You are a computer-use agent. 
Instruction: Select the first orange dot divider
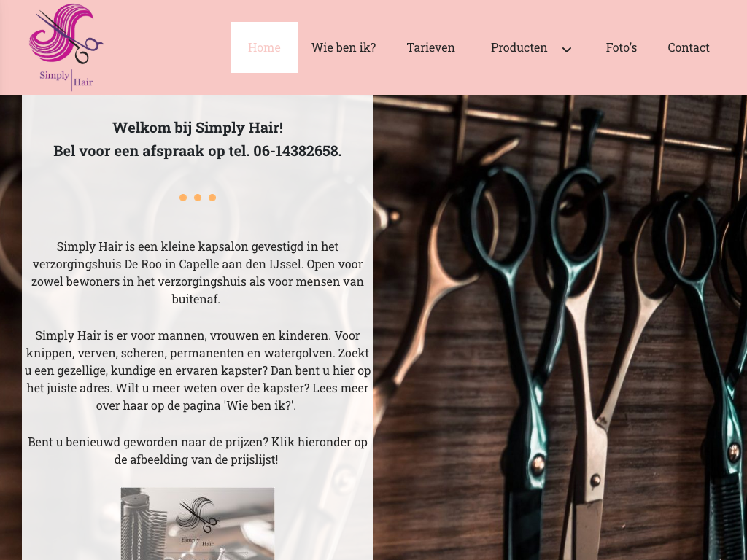(183, 198)
